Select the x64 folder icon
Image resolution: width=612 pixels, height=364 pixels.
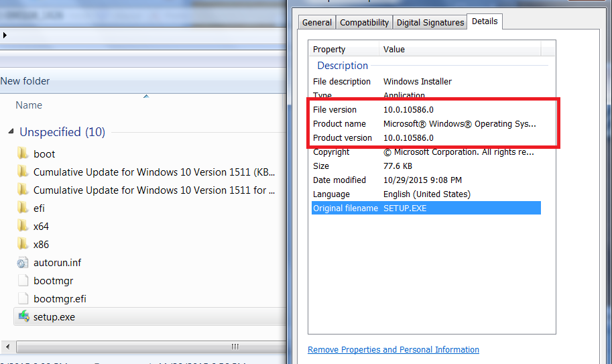(23, 225)
